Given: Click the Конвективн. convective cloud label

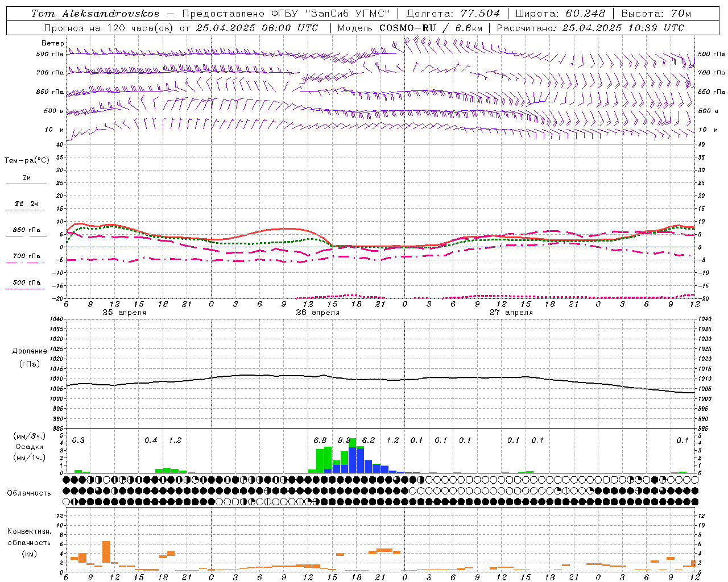Looking at the screenshot, I should pyautogui.click(x=30, y=531).
